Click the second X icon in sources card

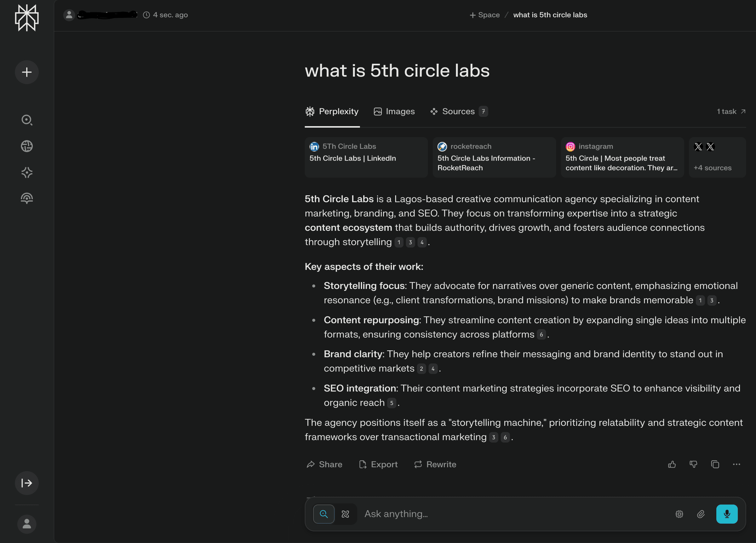[710, 146]
